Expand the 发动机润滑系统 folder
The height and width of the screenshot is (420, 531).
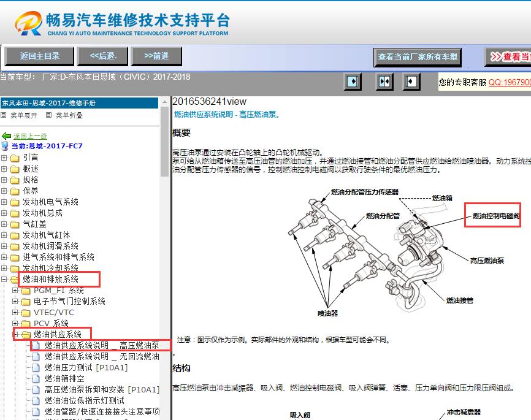click(x=4, y=246)
